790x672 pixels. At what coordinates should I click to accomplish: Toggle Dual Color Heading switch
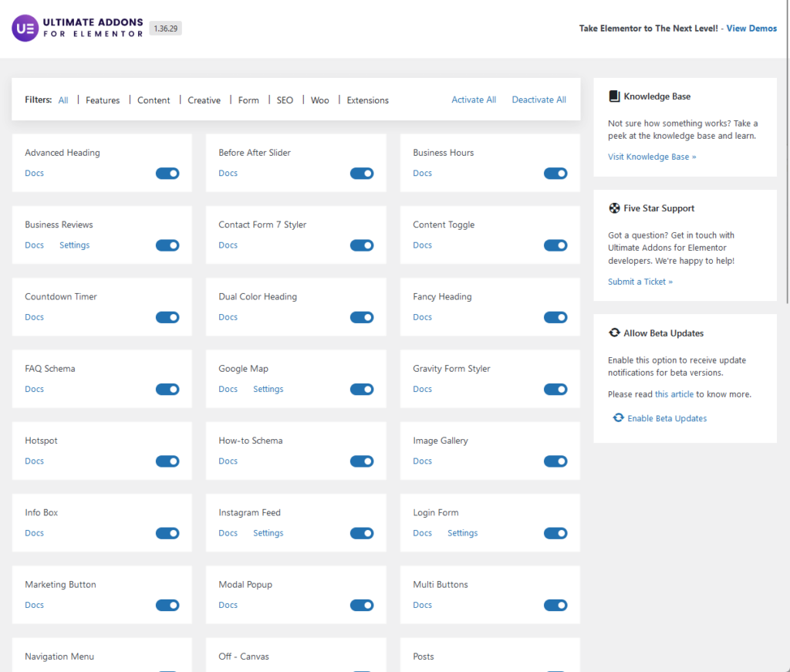362,317
